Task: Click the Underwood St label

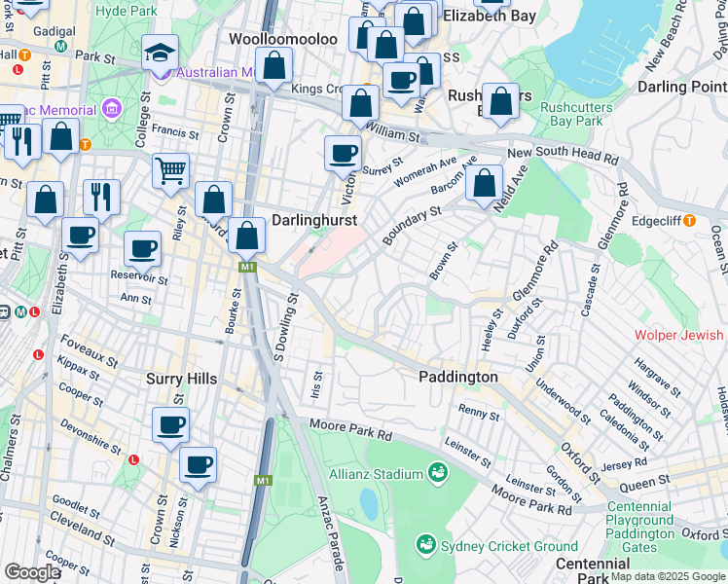Action: [564, 402]
